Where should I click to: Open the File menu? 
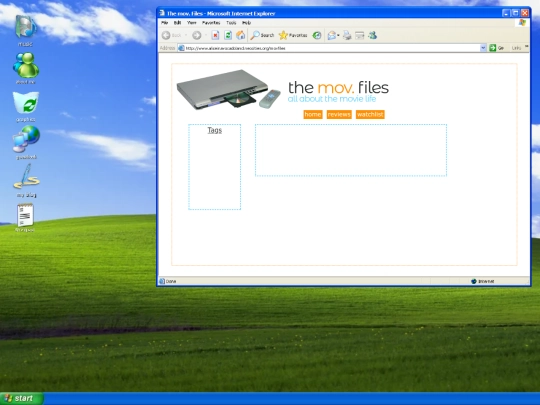[165, 23]
